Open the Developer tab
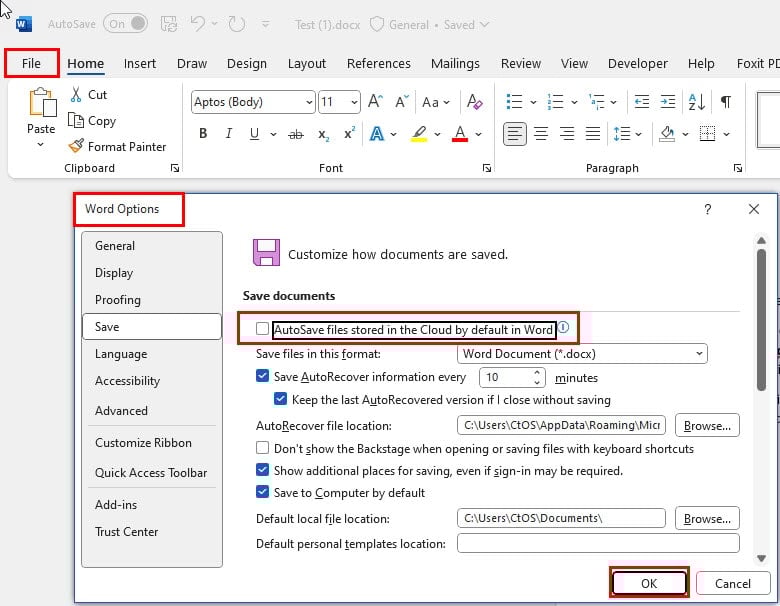The height and width of the screenshot is (606, 780). pos(637,64)
